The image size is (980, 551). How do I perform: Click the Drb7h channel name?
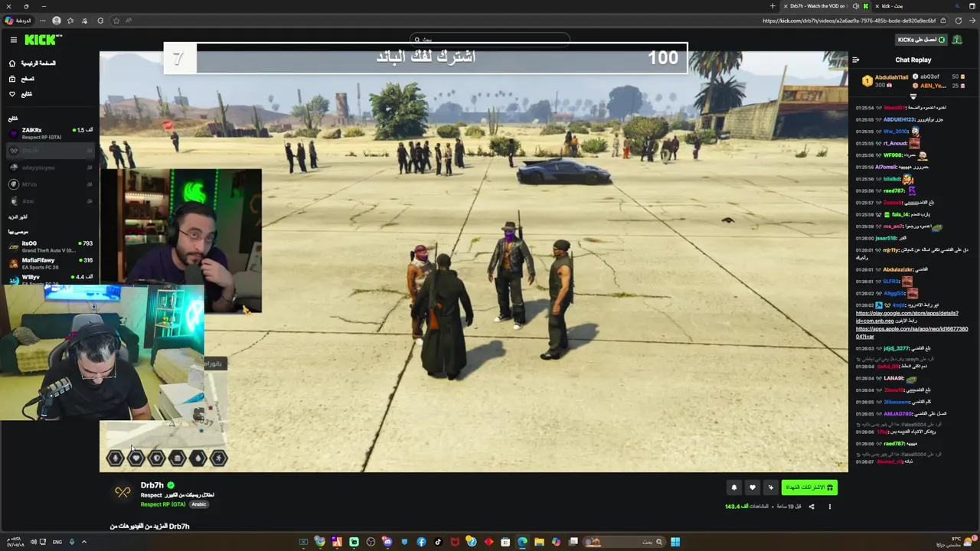tap(152, 485)
